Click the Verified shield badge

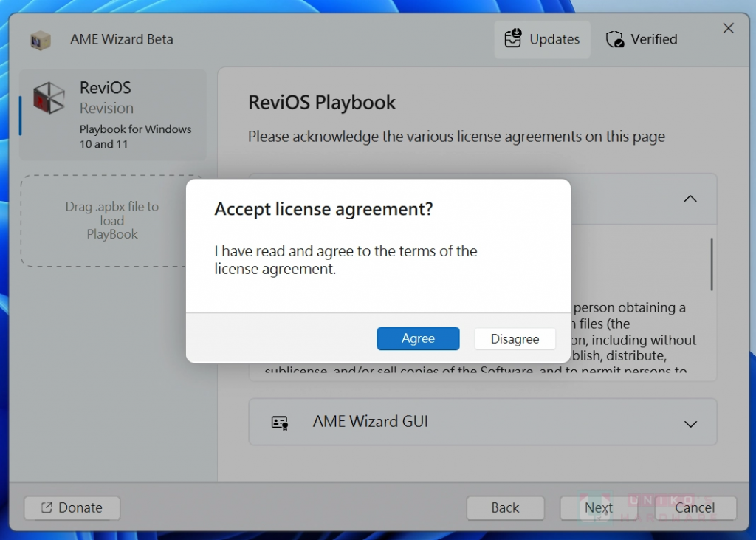[642, 40]
